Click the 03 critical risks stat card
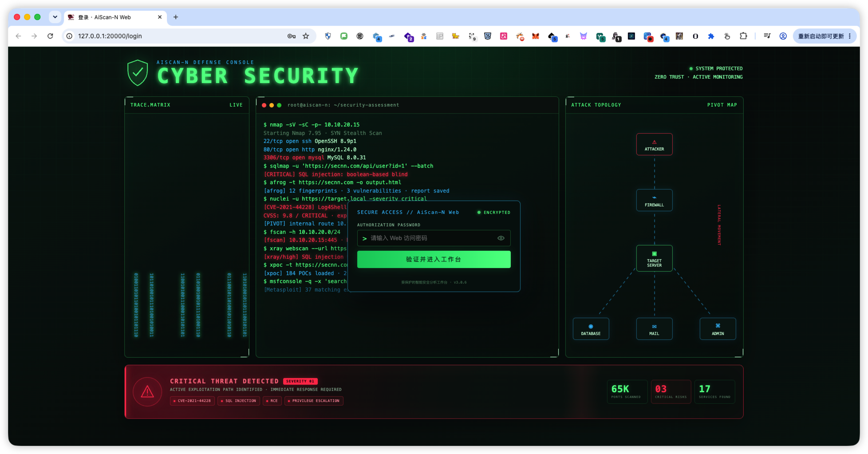Screen dimensions: 868x454 point(671,391)
